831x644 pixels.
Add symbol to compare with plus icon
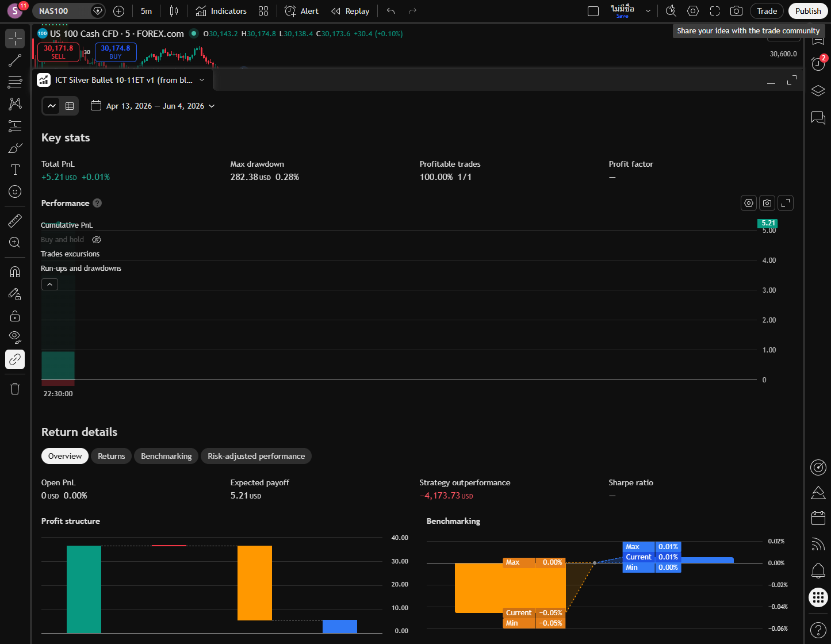(x=118, y=11)
